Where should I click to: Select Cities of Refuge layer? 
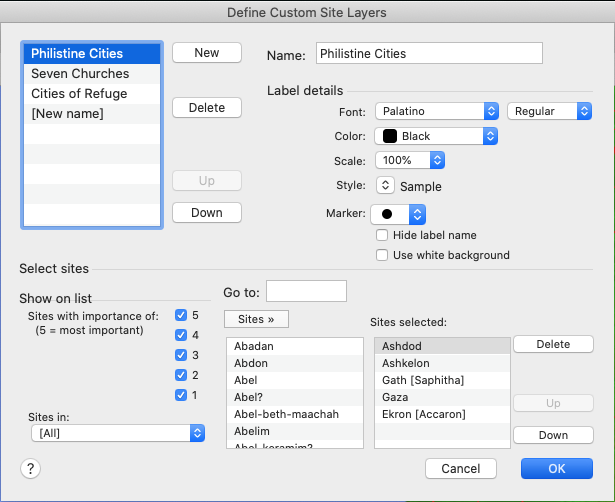pyautogui.click(x=79, y=94)
